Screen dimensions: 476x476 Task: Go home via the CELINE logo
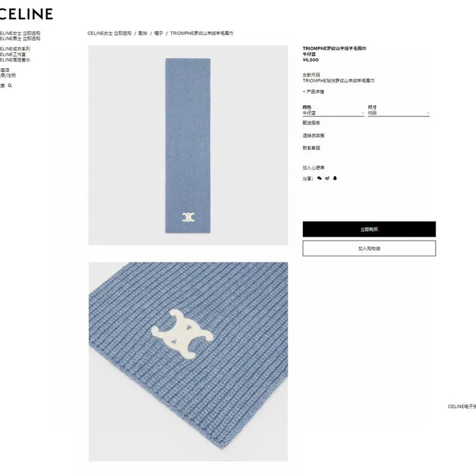[x=26, y=14]
